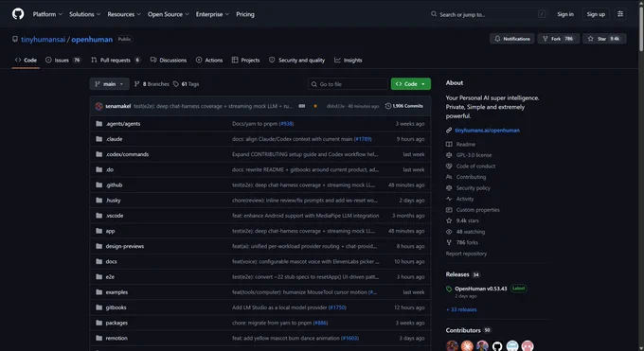644x351 pixels.
Task: Click the Go to file search field
Action: (348, 84)
